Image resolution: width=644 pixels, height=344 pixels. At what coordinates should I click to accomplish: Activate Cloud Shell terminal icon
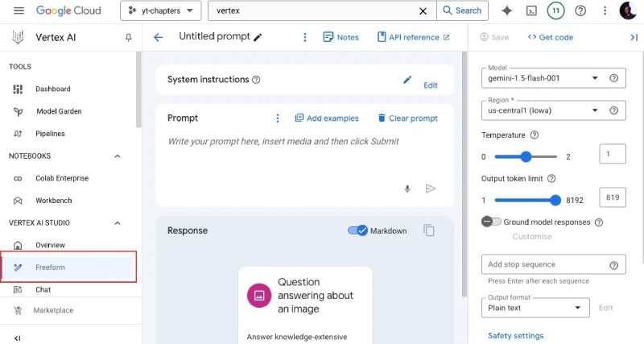pyautogui.click(x=531, y=10)
